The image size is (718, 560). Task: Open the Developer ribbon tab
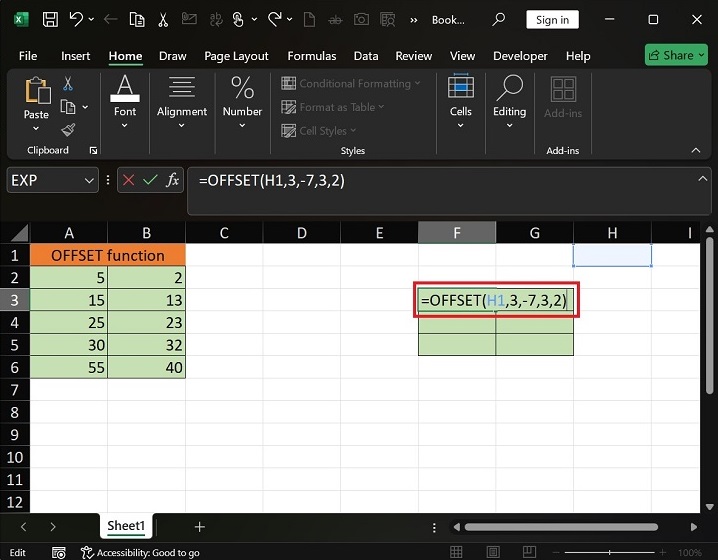click(x=520, y=56)
